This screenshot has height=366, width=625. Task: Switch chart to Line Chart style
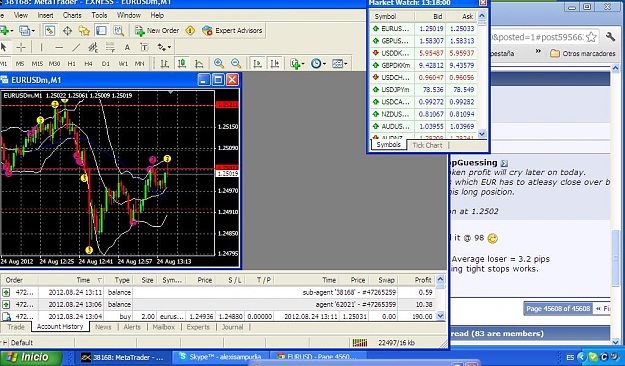tap(199, 63)
